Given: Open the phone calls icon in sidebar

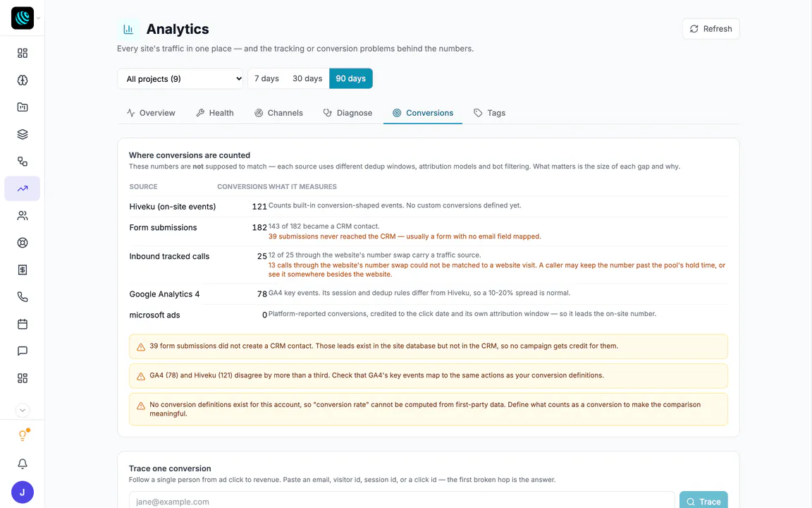Looking at the screenshot, I should coord(23,297).
